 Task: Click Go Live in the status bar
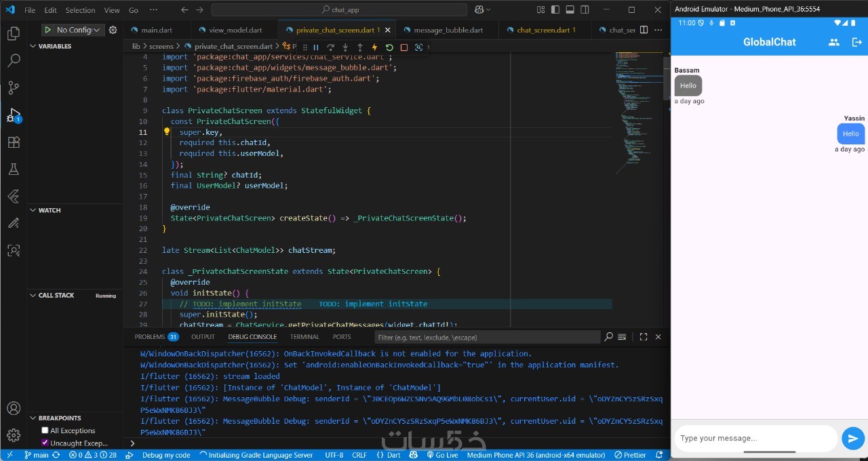[442, 455]
